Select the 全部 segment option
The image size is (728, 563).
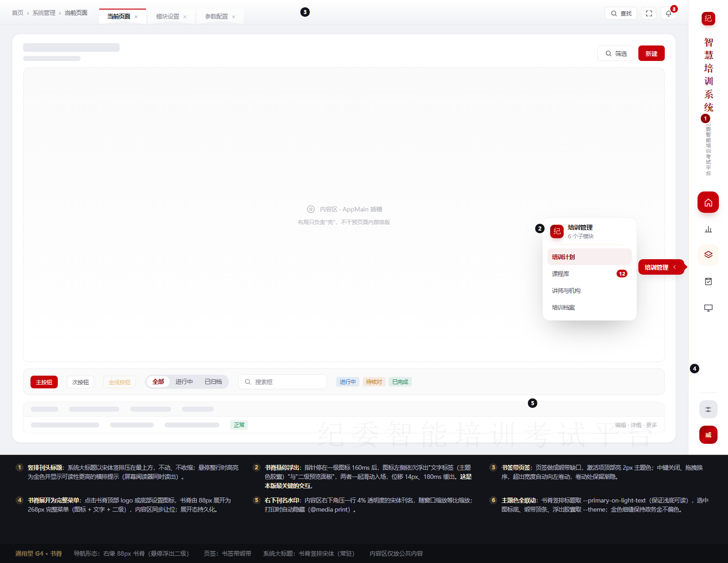click(x=158, y=382)
